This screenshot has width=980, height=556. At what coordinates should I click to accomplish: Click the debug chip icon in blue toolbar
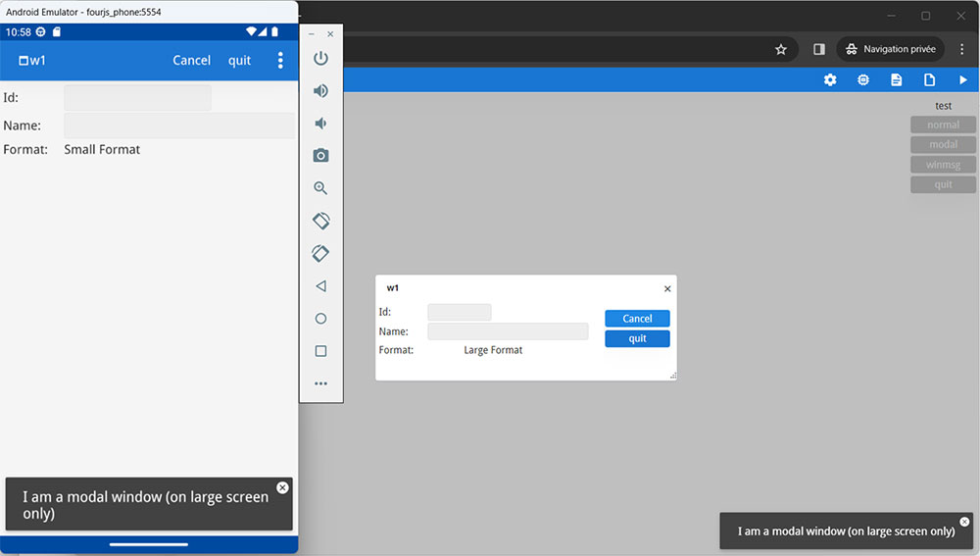(863, 79)
